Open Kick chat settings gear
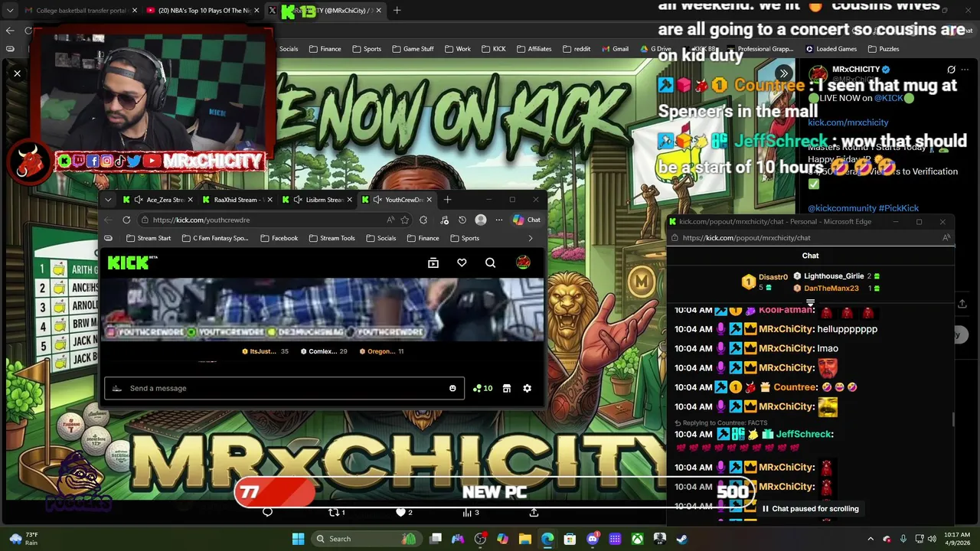Screen dimensions: 980x551 pyautogui.click(x=527, y=388)
